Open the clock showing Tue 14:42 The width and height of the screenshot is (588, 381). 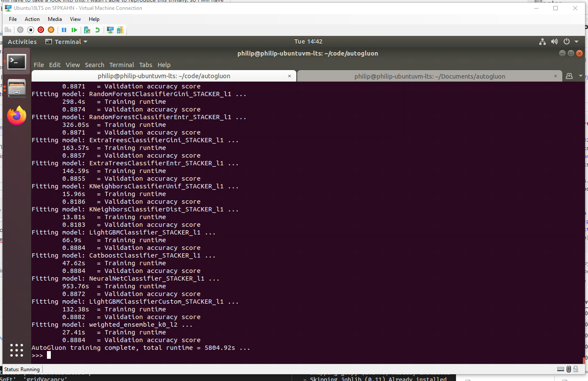308,41
